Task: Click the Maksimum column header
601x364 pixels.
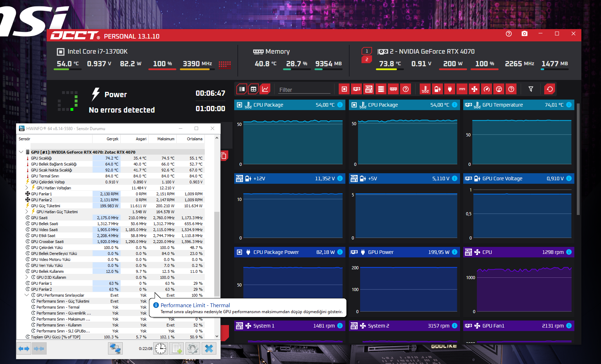Action: coord(162,139)
